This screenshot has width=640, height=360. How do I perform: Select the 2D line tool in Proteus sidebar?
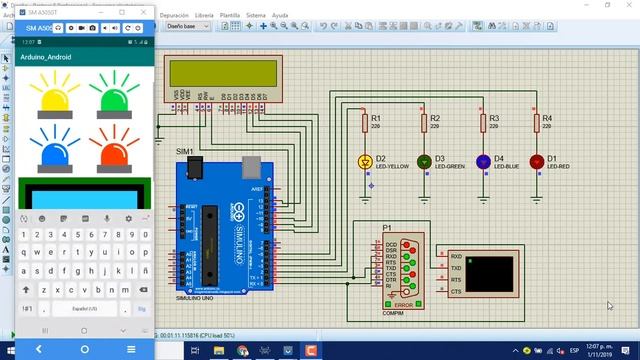[x=6, y=200]
